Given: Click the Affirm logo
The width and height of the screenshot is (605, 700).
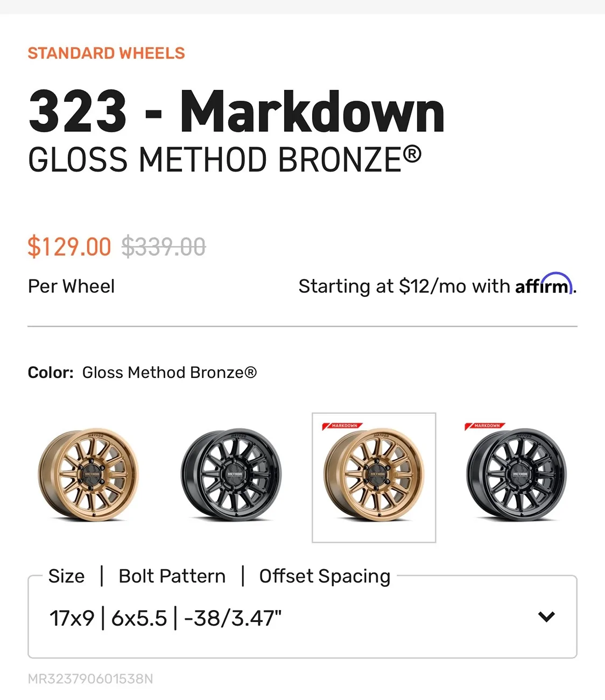Looking at the screenshot, I should [543, 284].
